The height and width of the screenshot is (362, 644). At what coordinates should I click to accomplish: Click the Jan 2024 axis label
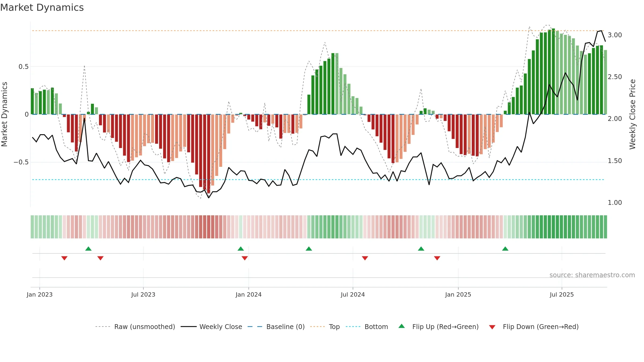point(249,294)
